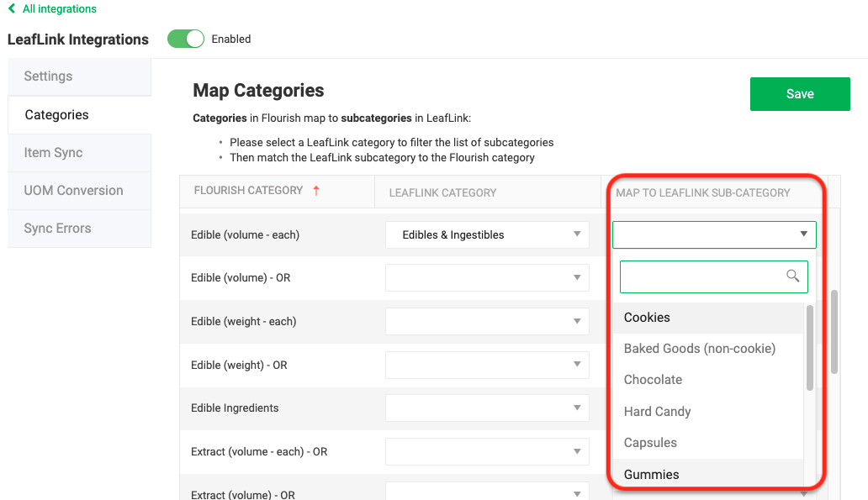Select Chocolate in the sub-category list

pyautogui.click(x=708, y=380)
